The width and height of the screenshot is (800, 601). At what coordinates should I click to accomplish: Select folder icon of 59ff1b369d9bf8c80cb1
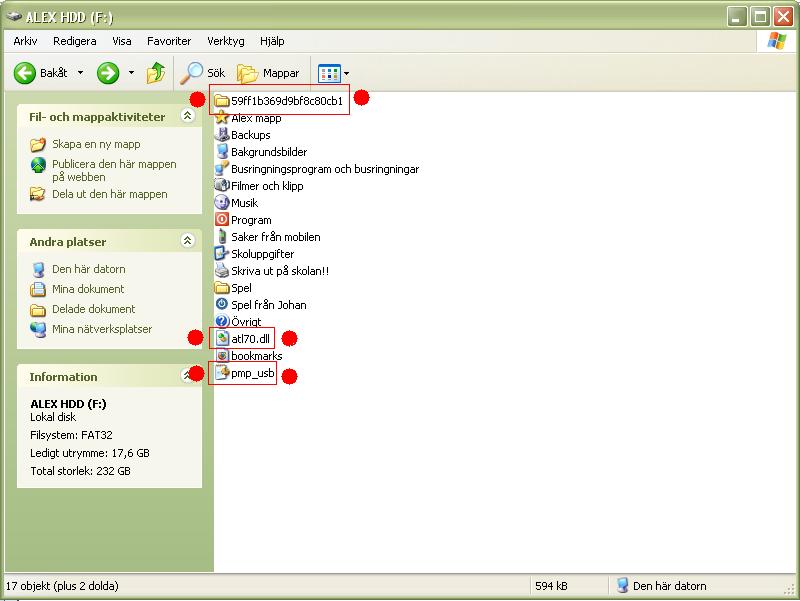pyautogui.click(x=221, y=101)
